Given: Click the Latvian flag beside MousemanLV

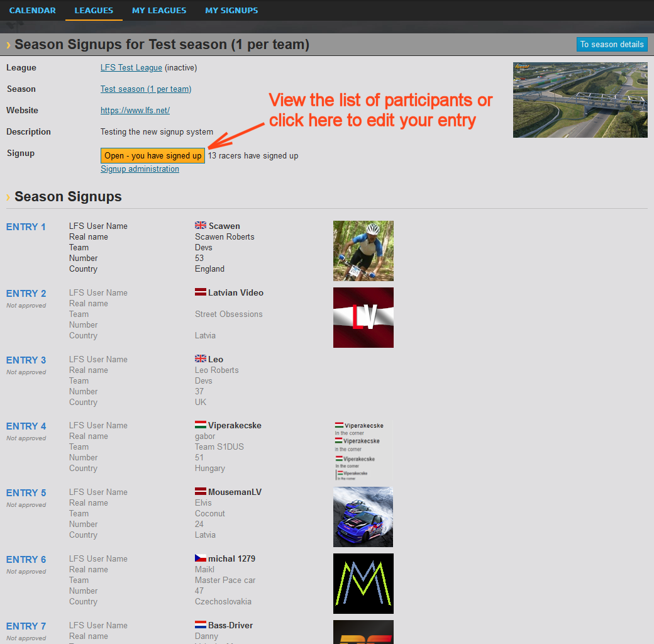Looking at the screenshot, I should (201, 491).
